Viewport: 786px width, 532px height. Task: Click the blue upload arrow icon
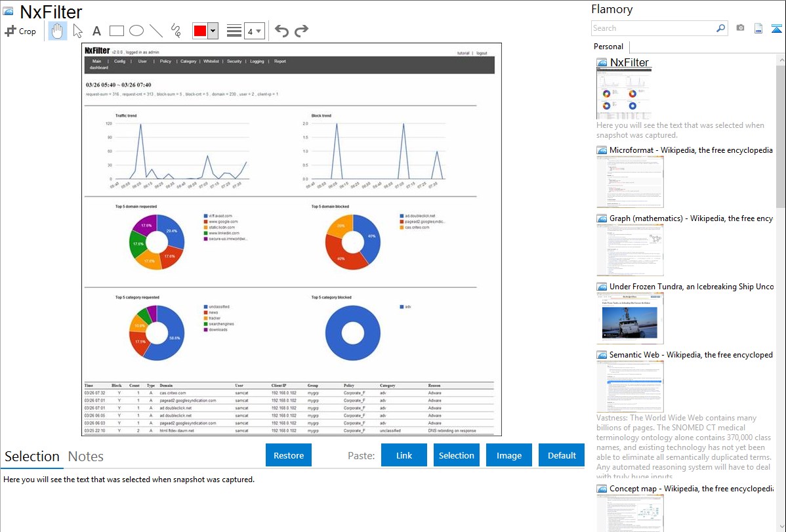tap(776, 28)
